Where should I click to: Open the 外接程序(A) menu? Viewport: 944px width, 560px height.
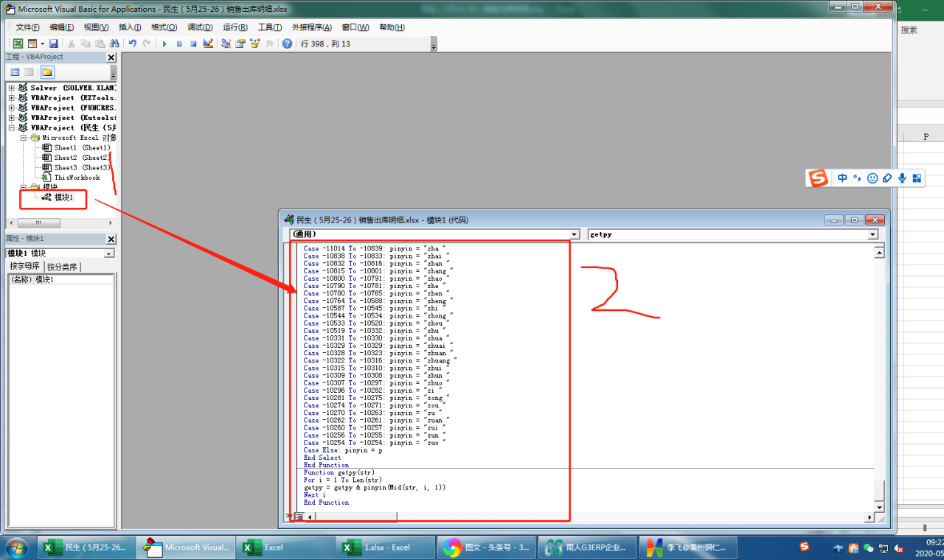pyautogui.click(x=311, y=27)
